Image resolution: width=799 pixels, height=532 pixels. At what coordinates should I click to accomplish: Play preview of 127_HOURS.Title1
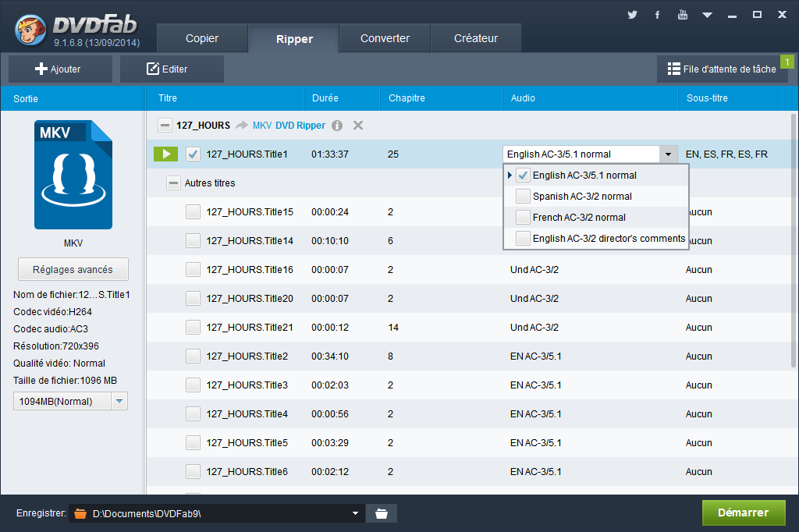(165, 154)
